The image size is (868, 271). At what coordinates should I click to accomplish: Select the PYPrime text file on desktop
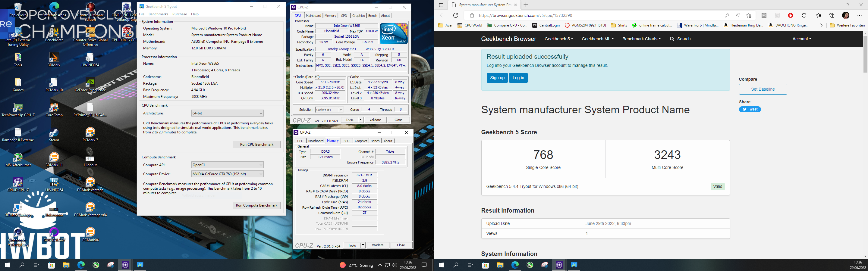90,110
